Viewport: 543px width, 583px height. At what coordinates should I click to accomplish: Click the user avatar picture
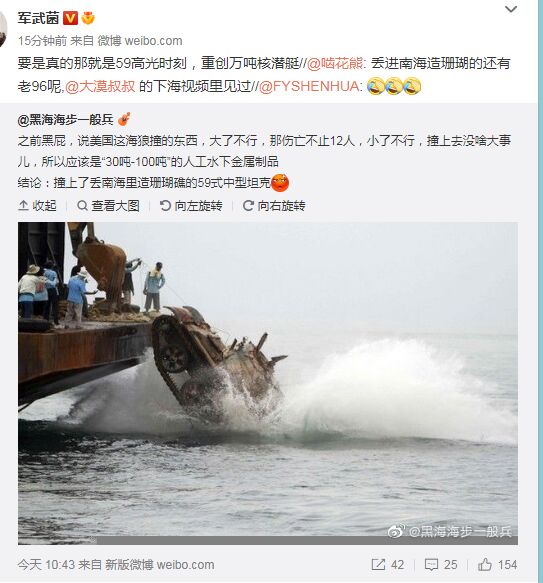click(x=3, y=29)
